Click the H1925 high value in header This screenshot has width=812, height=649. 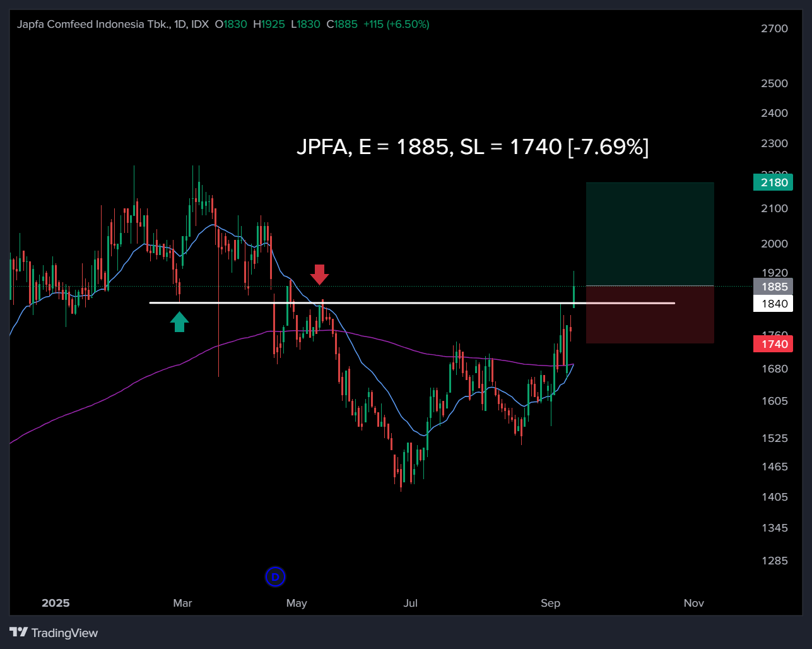coord(269,24)
